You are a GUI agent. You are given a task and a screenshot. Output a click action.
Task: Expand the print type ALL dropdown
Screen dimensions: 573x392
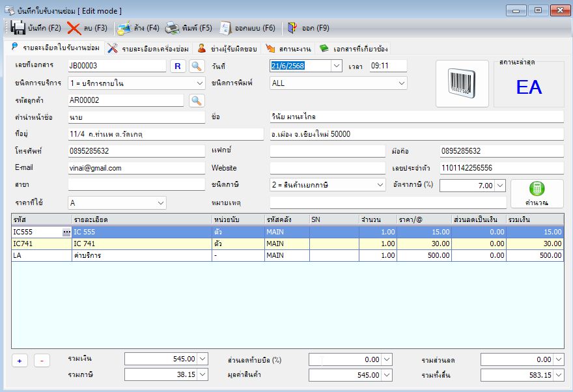402,83
